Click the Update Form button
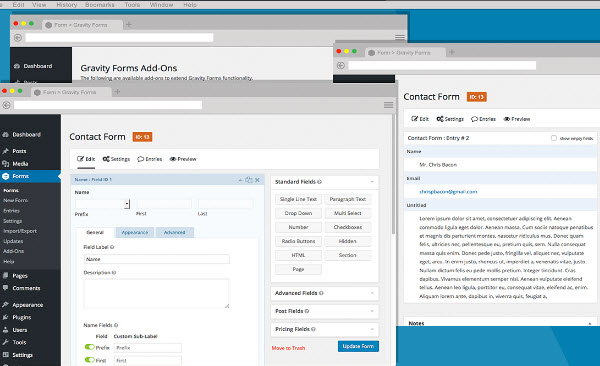 [358, 346]
